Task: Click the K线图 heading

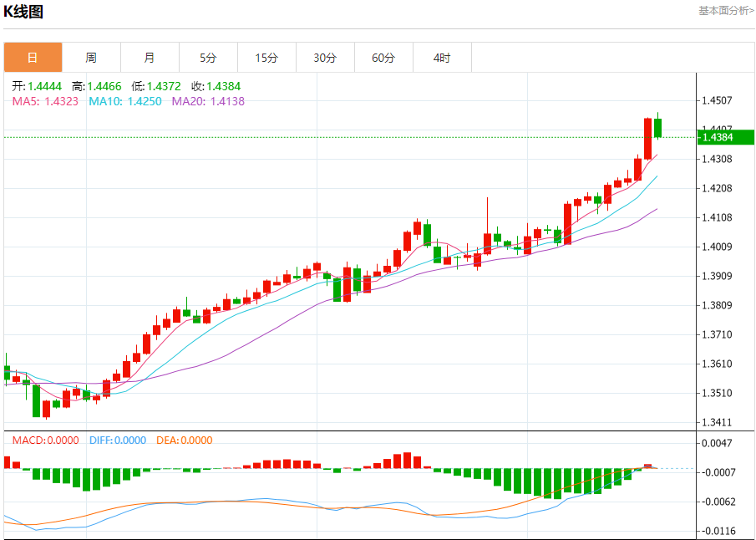Action: coord(23,12)
